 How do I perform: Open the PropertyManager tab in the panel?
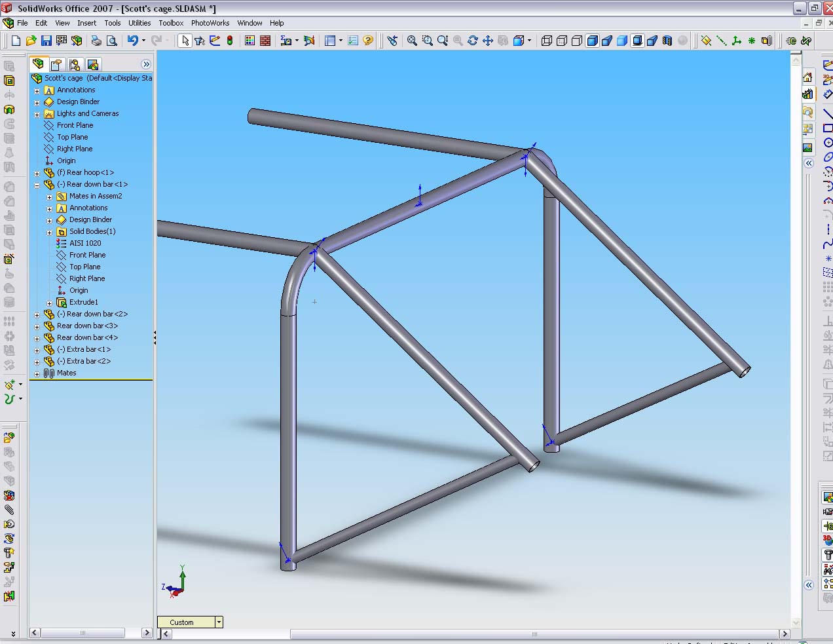[56, 64]
